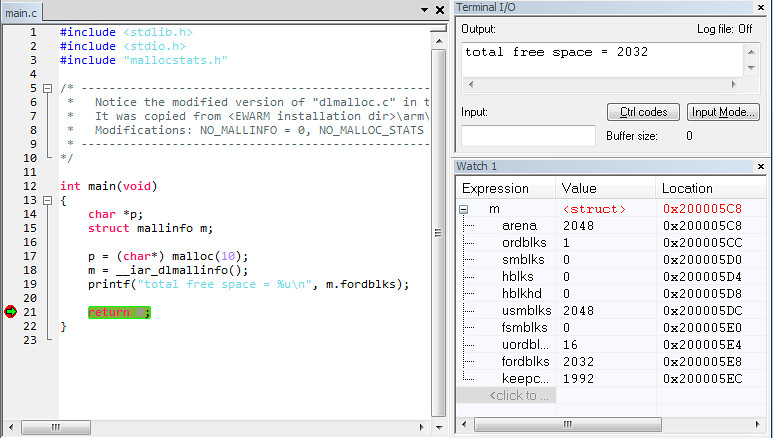Click the line number 12 in the gutter
Screen dimensions: 773x438
pos(30,186)
